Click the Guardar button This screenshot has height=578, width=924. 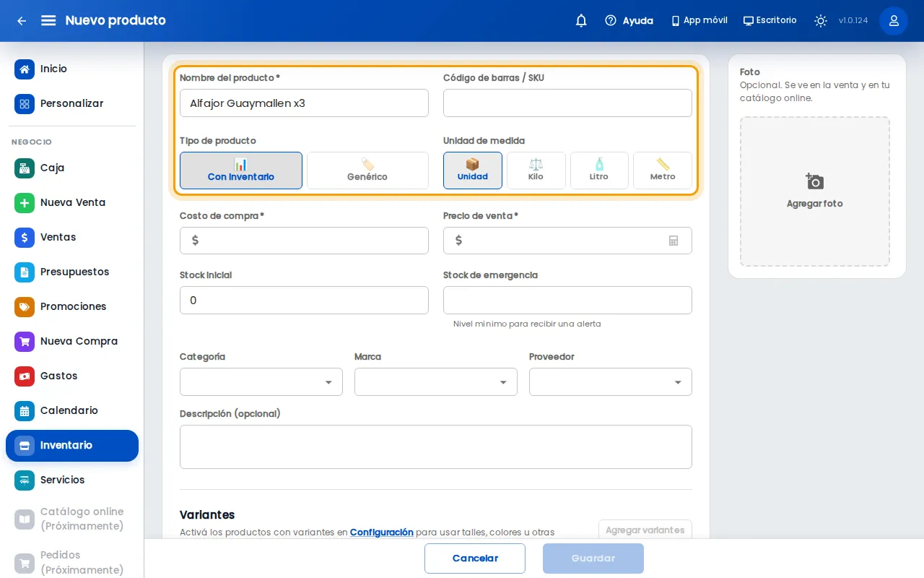point(593,558)
